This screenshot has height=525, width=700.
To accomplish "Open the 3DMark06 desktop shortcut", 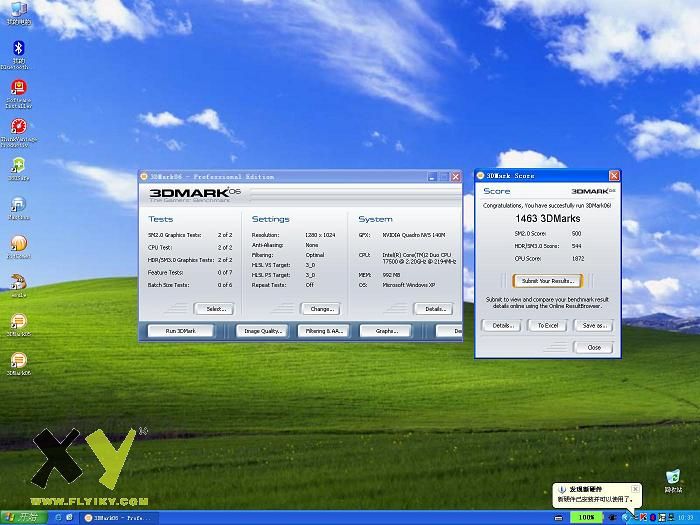I will tap(18, 364).
